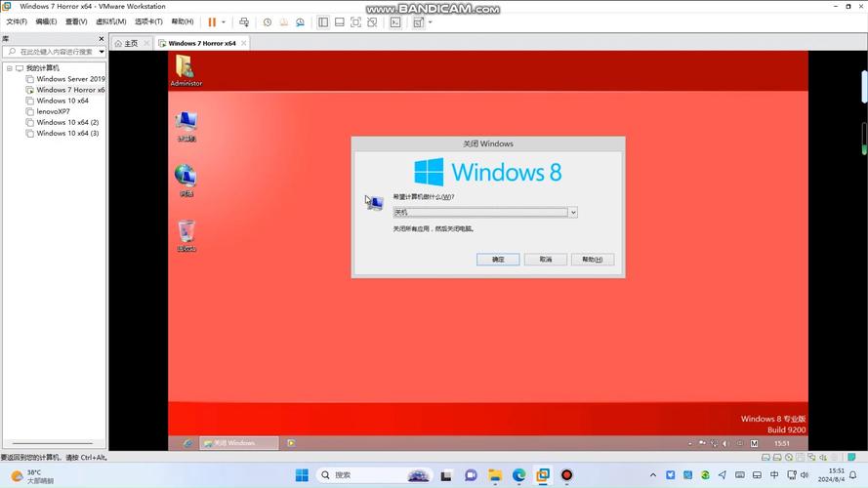The width and height of the screenshot is (868, 488).
Task: Open File Explorer from host taskbar
Action: pos(495,474)
